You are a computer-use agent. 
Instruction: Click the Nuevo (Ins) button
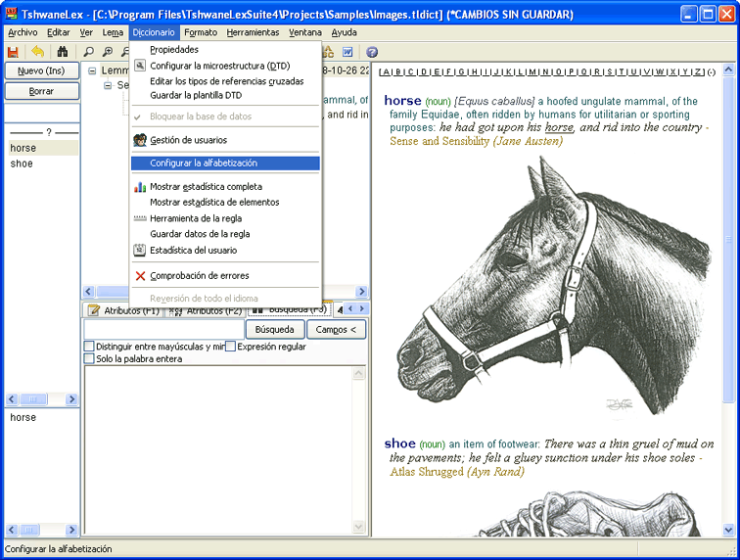click(x=41, y=70)
